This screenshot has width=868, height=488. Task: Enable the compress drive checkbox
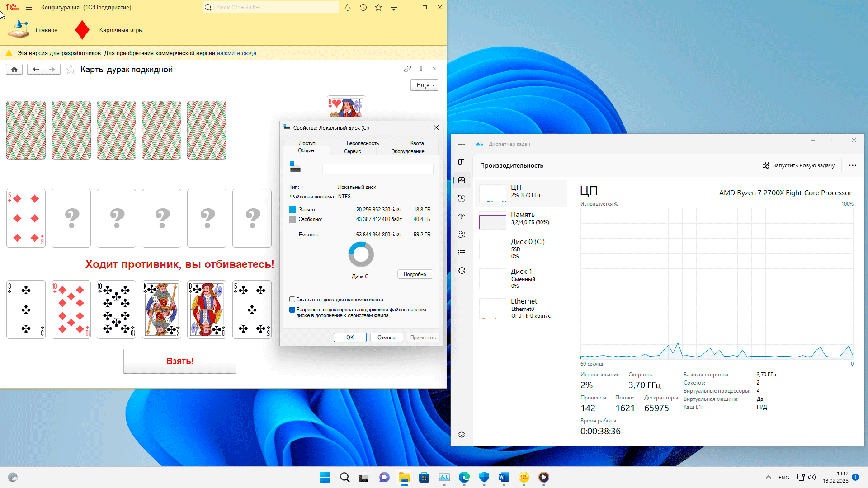point(292,300)
